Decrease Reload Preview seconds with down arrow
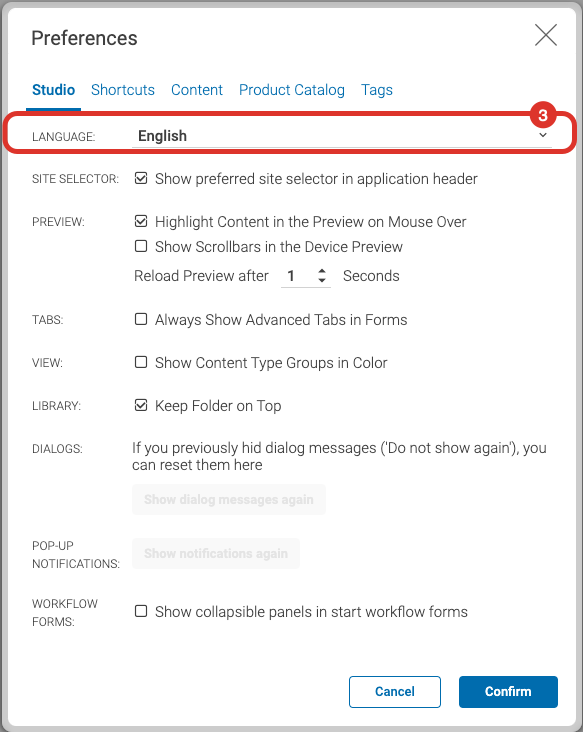This screenshot has width=583, height=732. click(x=322, y=280)
